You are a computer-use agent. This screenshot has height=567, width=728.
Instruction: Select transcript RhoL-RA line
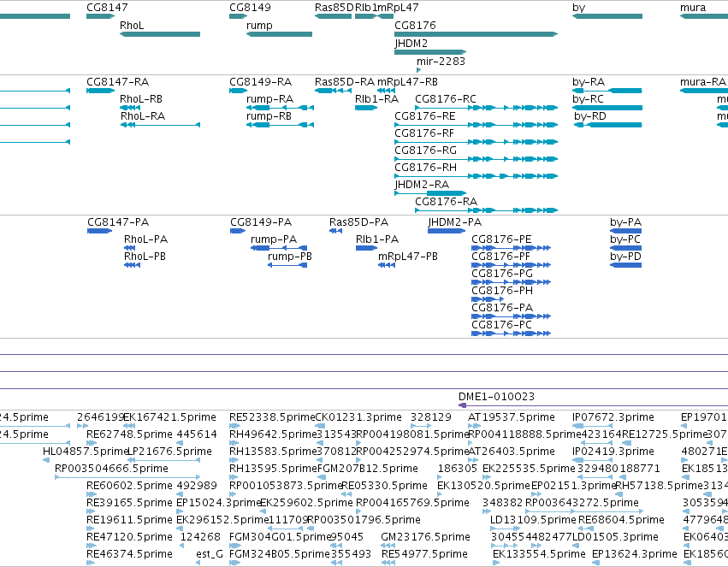click(x=160, y=125)
